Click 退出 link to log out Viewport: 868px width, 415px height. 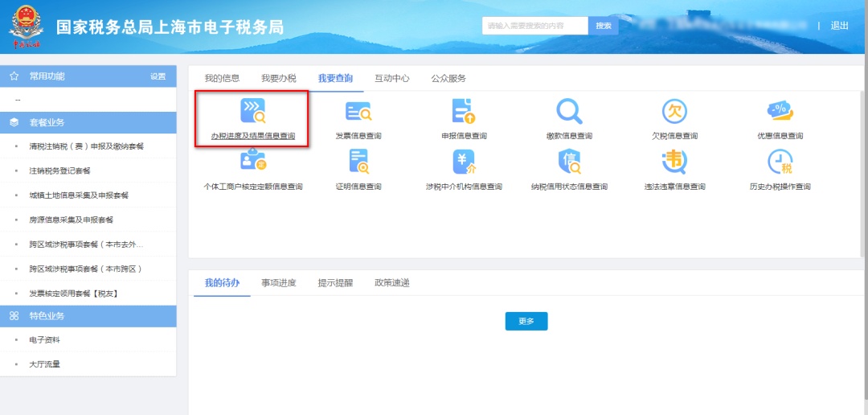(x=839, y=26)
